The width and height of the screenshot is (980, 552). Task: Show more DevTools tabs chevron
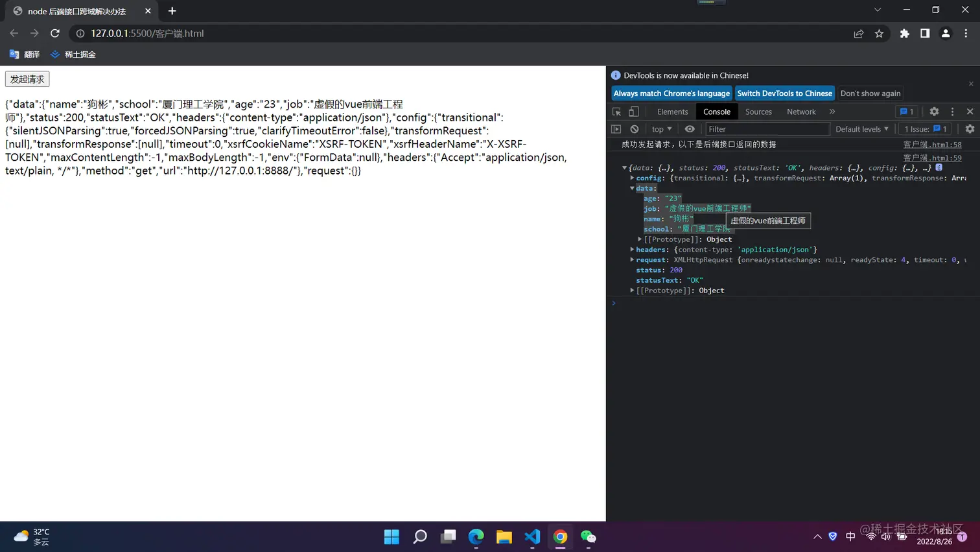coord(832,112)
